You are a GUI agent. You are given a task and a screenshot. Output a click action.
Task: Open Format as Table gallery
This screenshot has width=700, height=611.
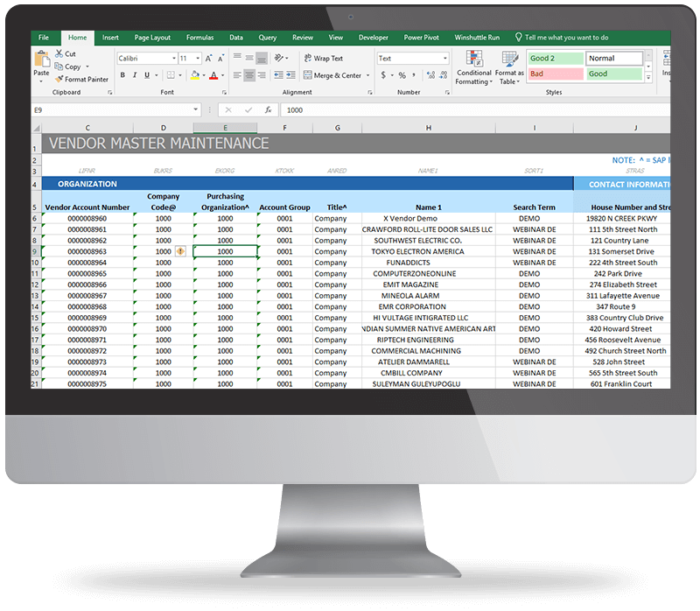coord(509,67)
